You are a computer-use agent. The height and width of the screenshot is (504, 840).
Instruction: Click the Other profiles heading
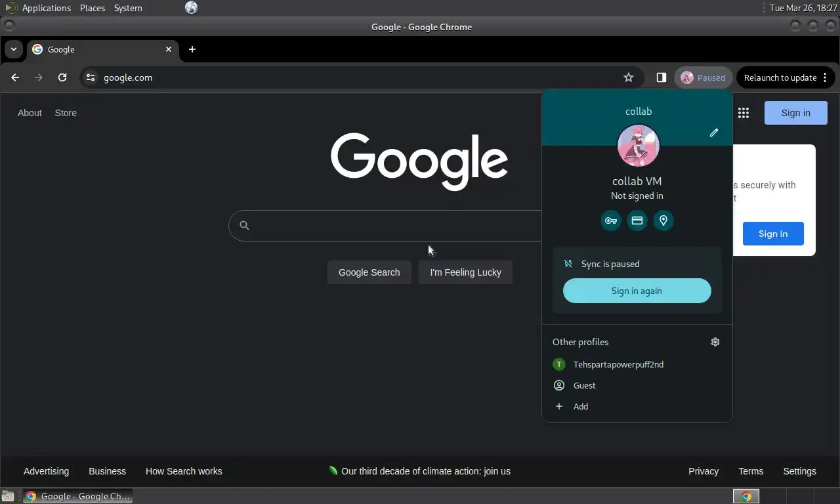pyautogui.click(x=580, y=342)
